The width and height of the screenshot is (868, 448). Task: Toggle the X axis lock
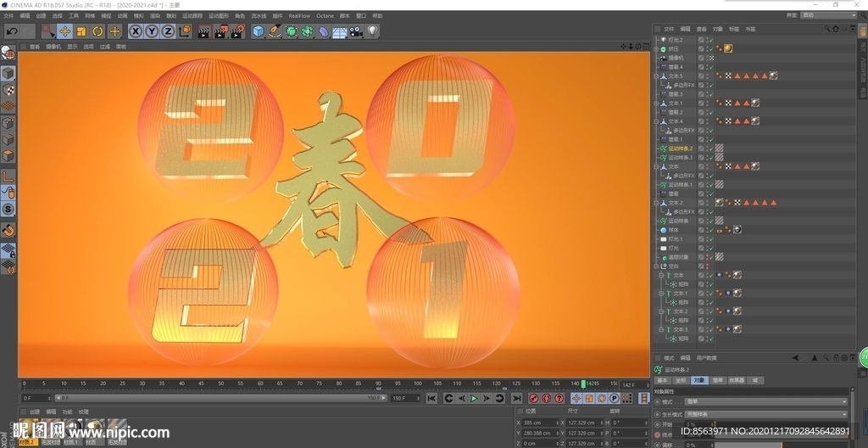136,31
